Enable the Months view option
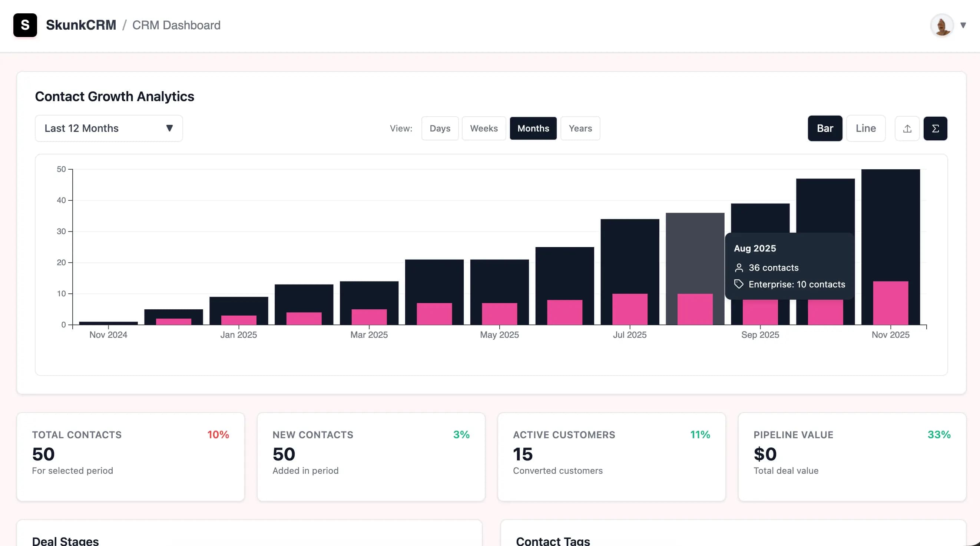980x546 pixels. [x=533, y=128]
